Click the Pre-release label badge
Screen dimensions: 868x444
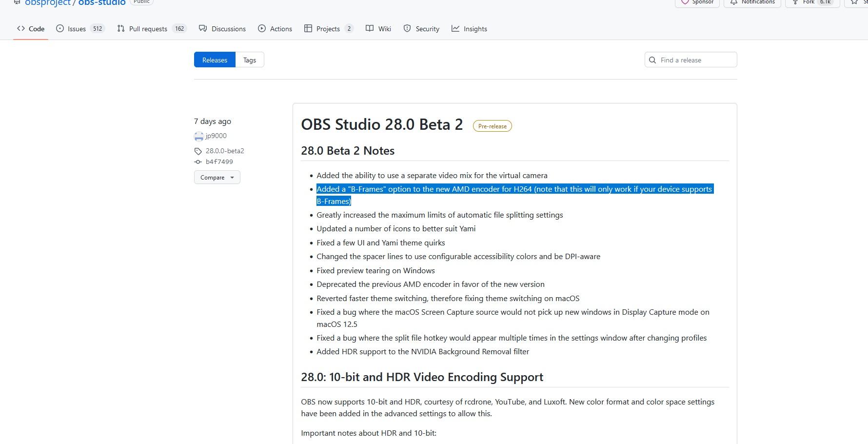493,126
